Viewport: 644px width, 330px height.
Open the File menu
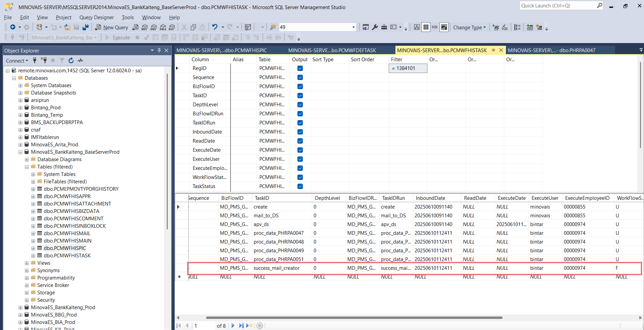(8, 17)
